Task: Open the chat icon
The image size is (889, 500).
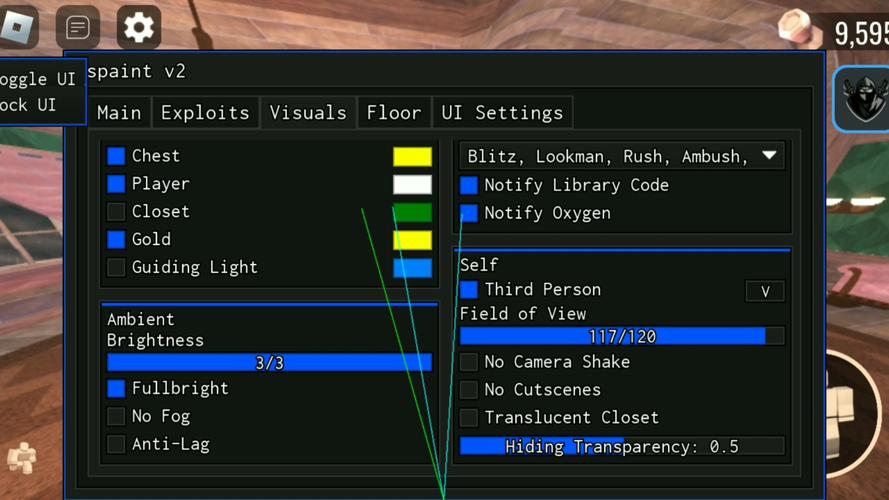Action: click(x=78, y=27)
